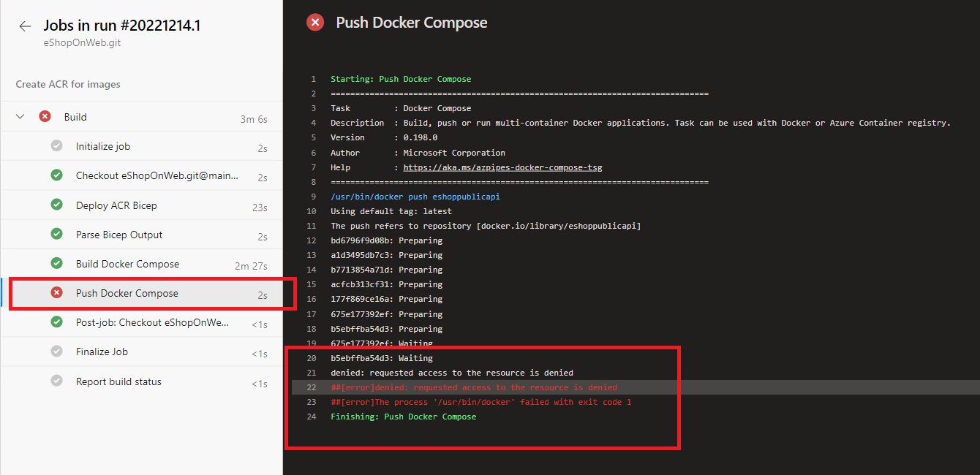The height and width of the screenshot is (475, 980).
Task: Click the back arrow to return to runs
Action: tap(24, 26)
